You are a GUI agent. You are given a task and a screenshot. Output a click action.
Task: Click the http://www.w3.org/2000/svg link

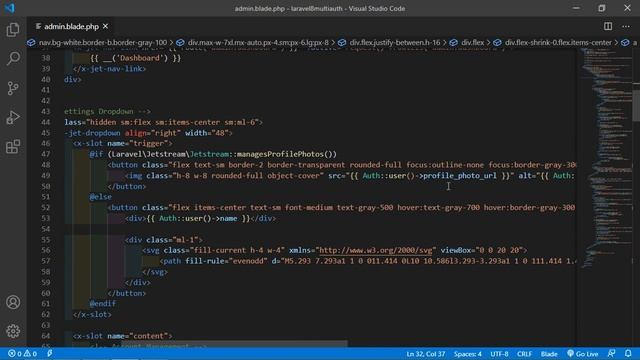[x=375, y=250]
